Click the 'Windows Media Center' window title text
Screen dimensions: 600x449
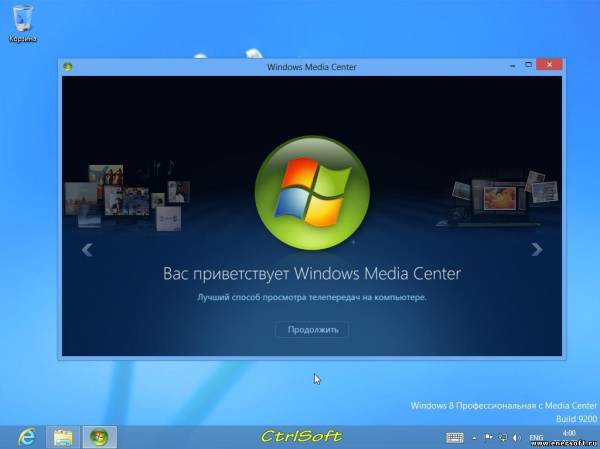point(311,67)
